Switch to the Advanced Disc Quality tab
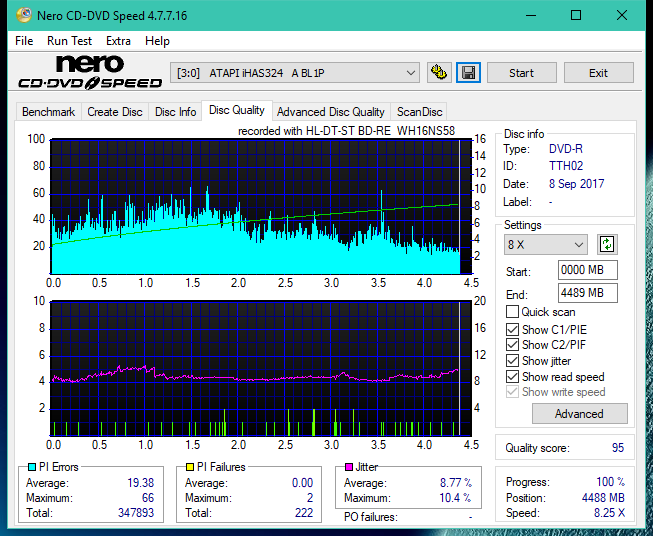This screenshot has height=536, width=653. pos(331,112)
